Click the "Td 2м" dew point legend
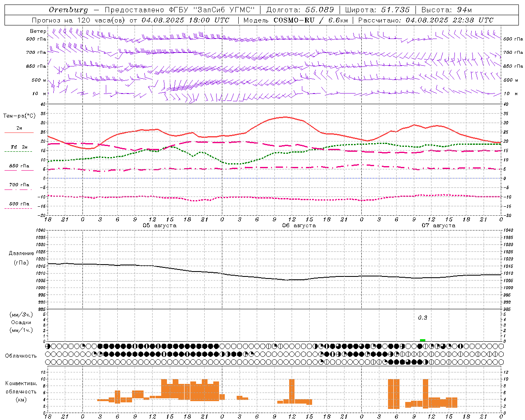Screen dimensions: 525x420 pyautogui.click(x=19, y=147)
